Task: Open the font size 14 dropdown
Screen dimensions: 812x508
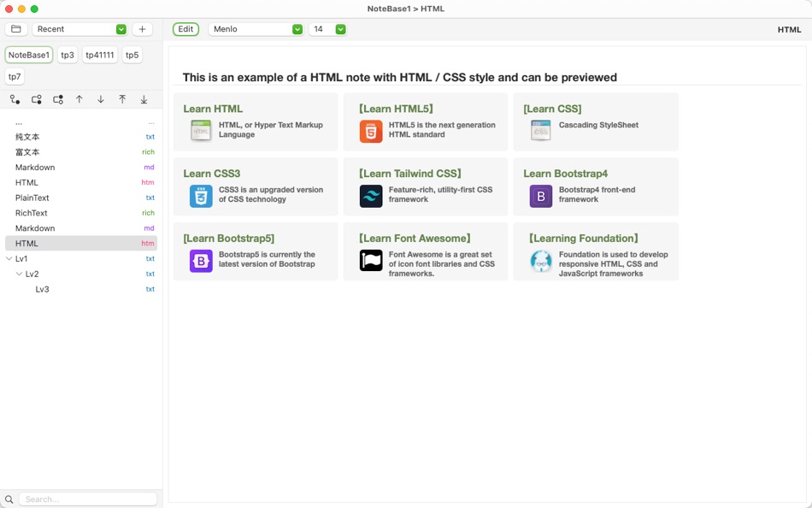Action: [327, 29]
